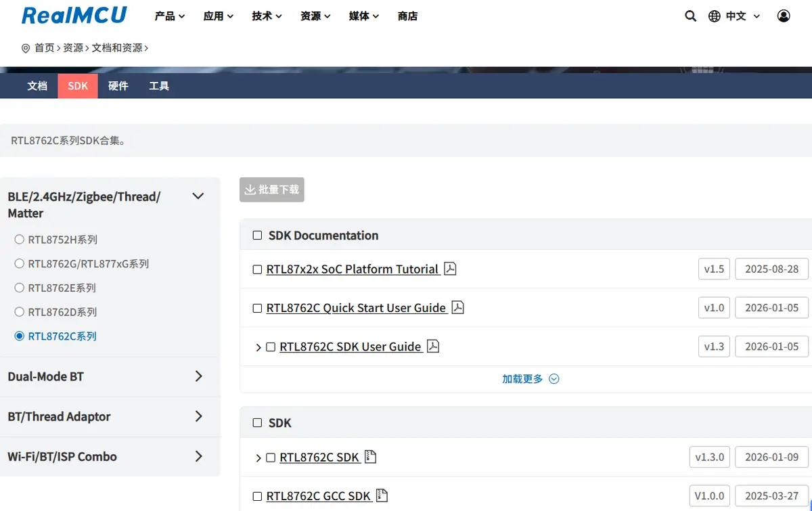Click the RealMCU logo
This screenshot has height=511, width=812.
(74, 15)
